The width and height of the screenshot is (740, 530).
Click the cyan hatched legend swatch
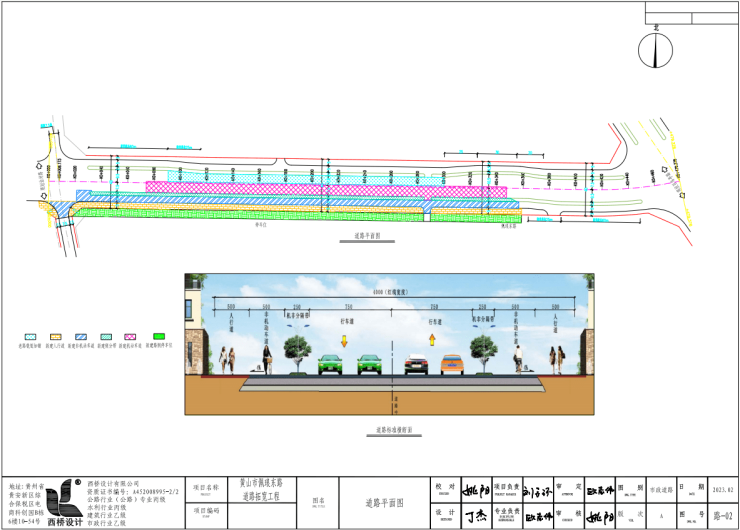(30, 337)
